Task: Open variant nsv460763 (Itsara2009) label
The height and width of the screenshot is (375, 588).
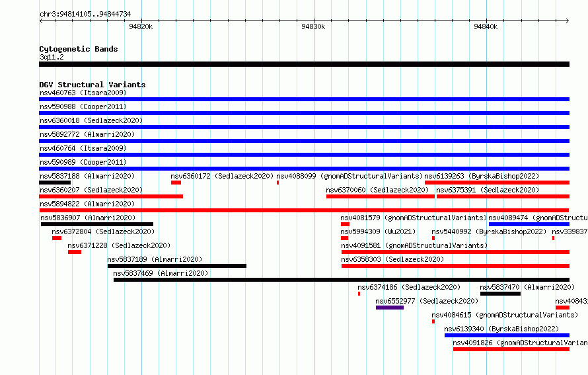Action: pos(83,93)
